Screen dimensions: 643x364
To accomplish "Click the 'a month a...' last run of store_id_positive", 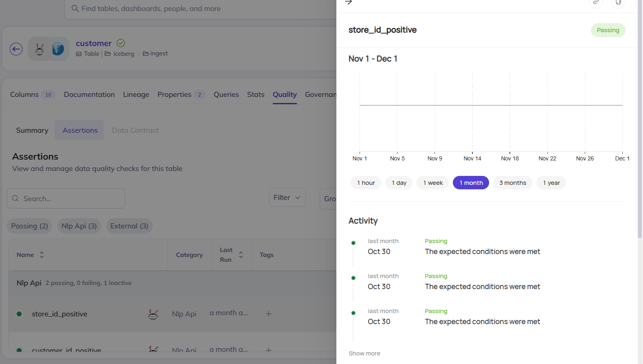I will pos(228,313).
